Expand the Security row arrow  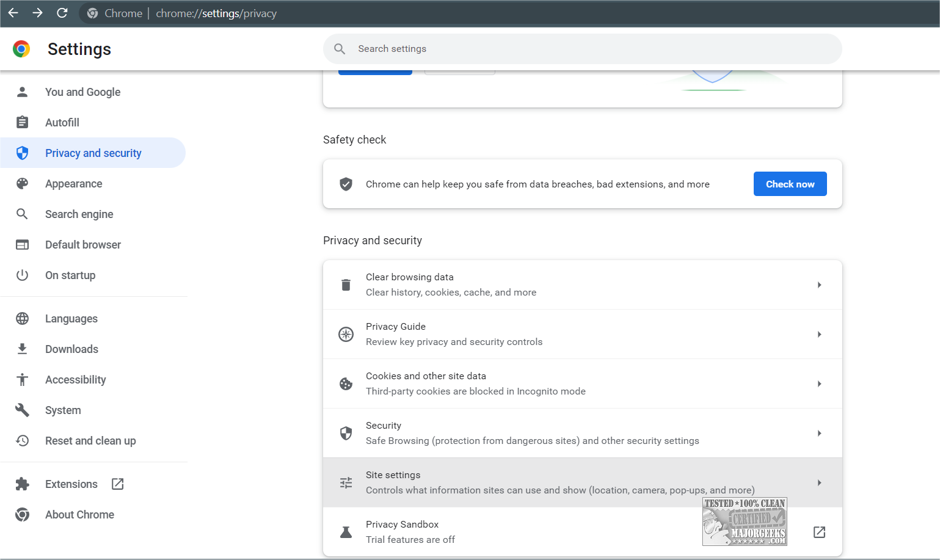tap(820, 433)
